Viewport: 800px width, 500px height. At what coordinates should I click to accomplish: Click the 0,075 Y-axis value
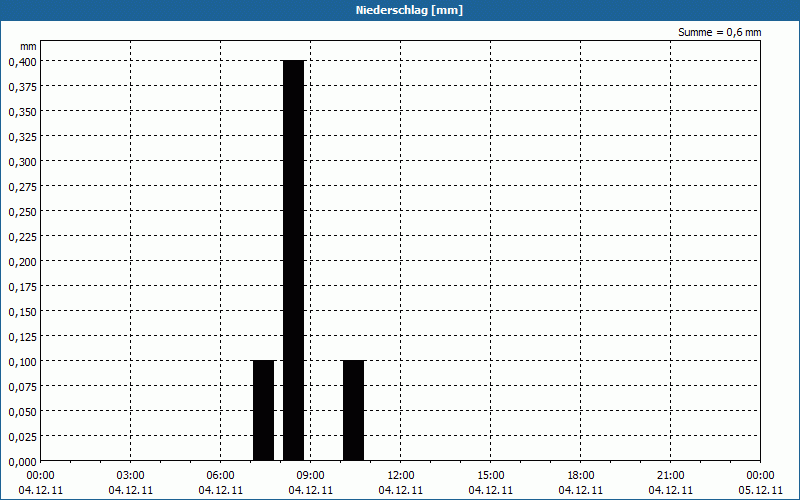(22, 387)
